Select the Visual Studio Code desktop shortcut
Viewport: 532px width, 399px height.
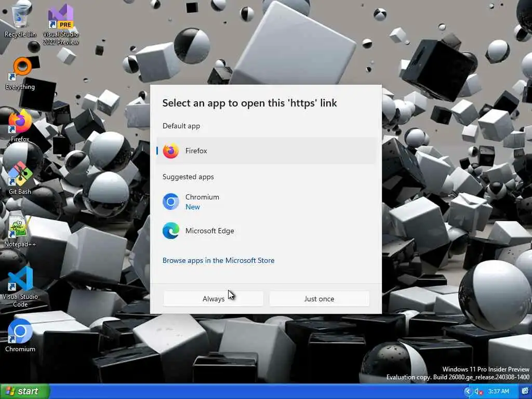pyautogui.click(x=20, y=287)
